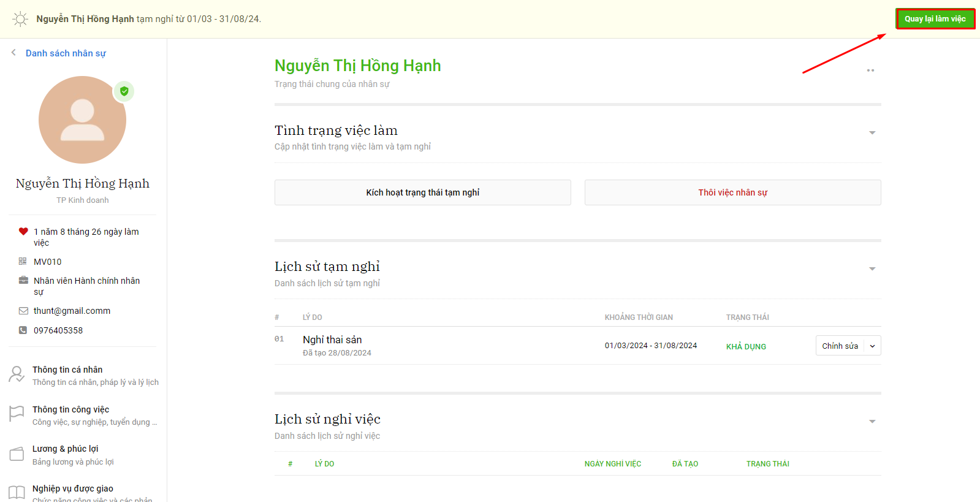Image resolution: width=980 pixels, height=502 pixels.
Task: Click Thôi việc nhân sự button
Action: coord(733,192)
